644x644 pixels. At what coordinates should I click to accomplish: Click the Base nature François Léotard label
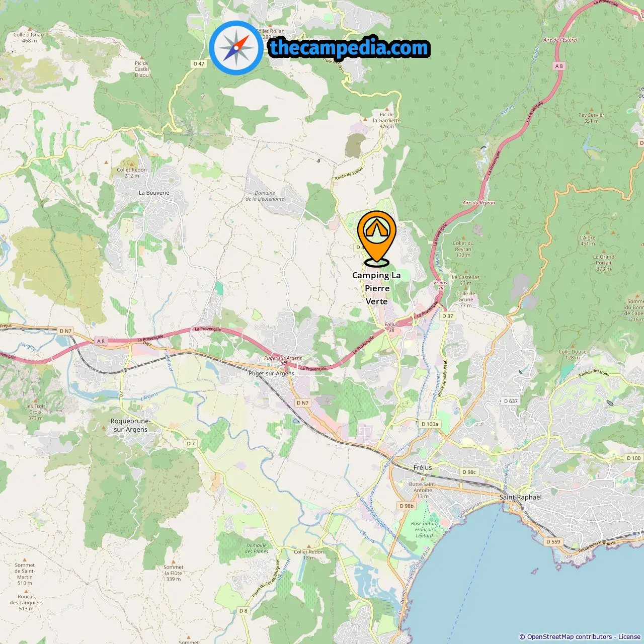click(424, 529)
